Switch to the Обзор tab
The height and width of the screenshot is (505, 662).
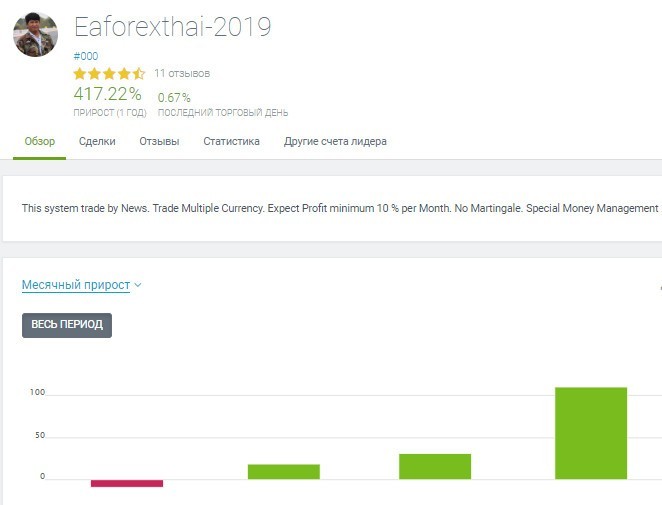coord(40,141)
